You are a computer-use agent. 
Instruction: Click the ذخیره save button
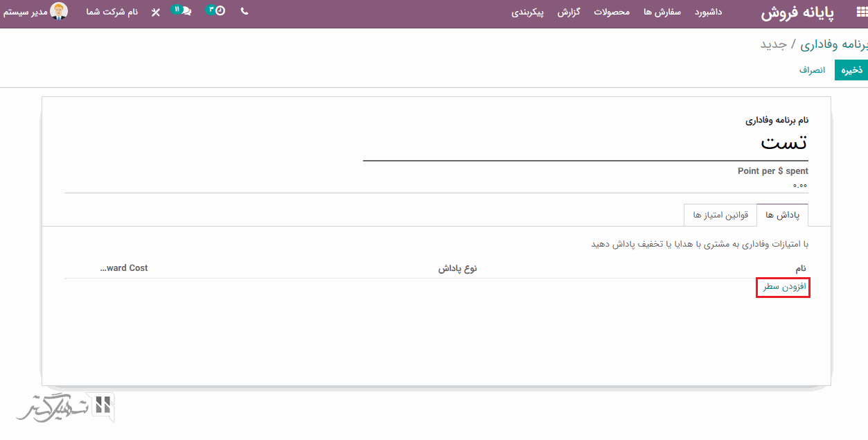[x=851, y=70]
